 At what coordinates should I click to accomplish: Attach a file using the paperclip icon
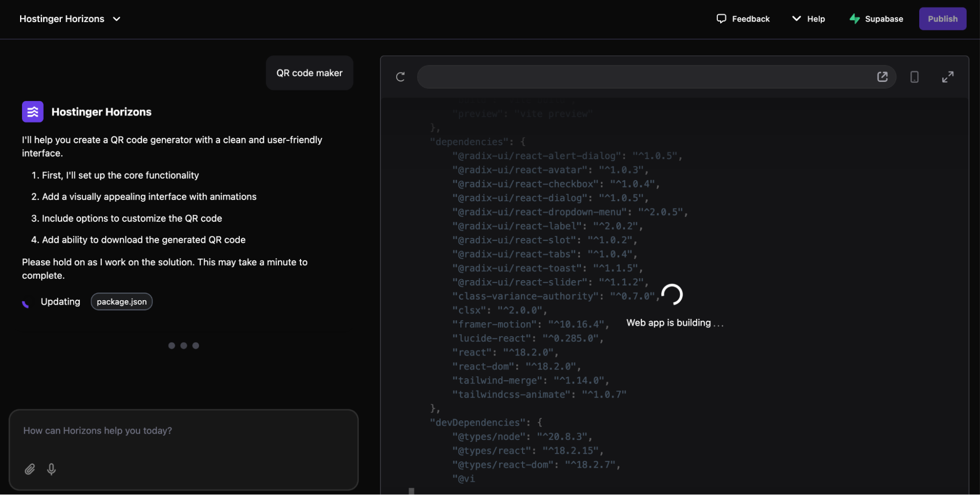pos(29,469)
